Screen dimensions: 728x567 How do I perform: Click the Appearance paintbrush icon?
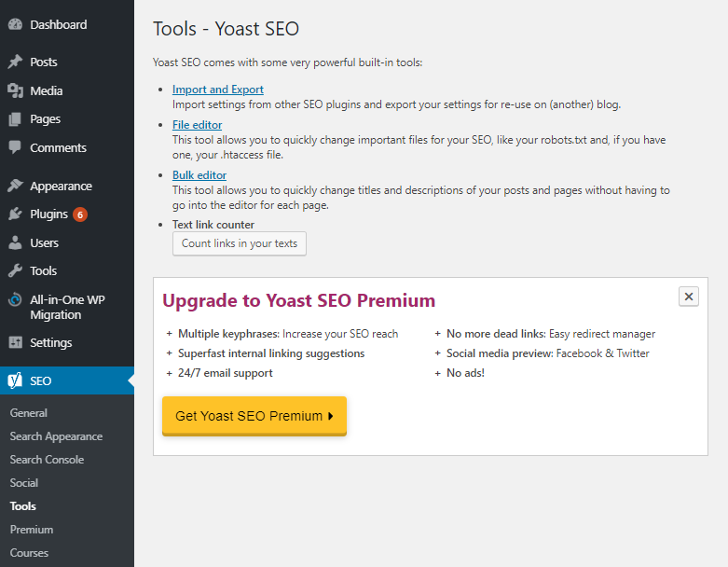point(15,186)
